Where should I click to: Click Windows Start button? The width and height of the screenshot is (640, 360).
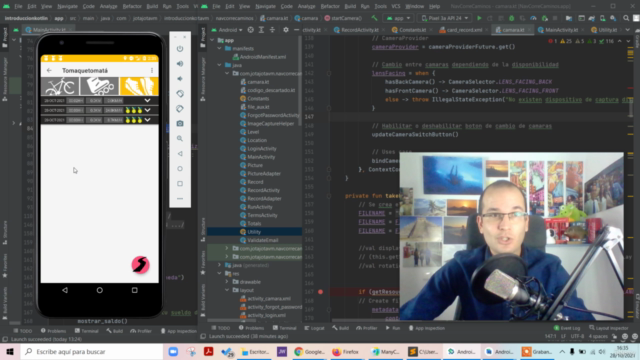[x=10, y=351]
